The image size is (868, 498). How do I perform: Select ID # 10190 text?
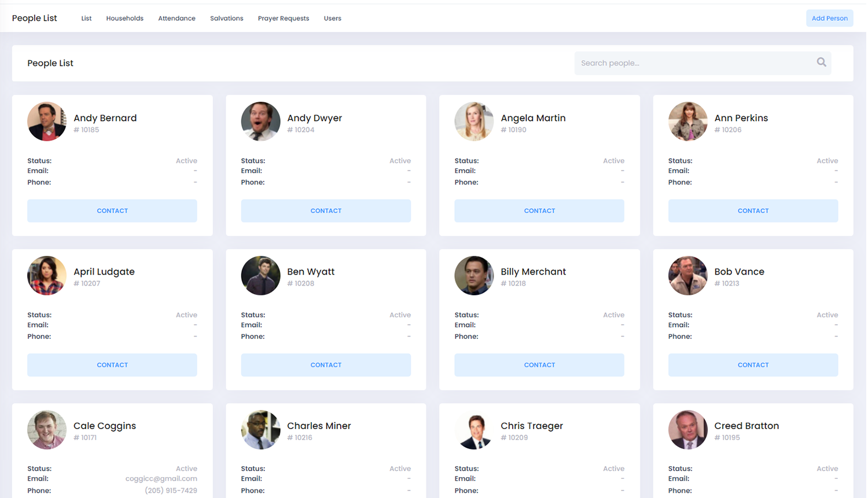coord(513,130)
